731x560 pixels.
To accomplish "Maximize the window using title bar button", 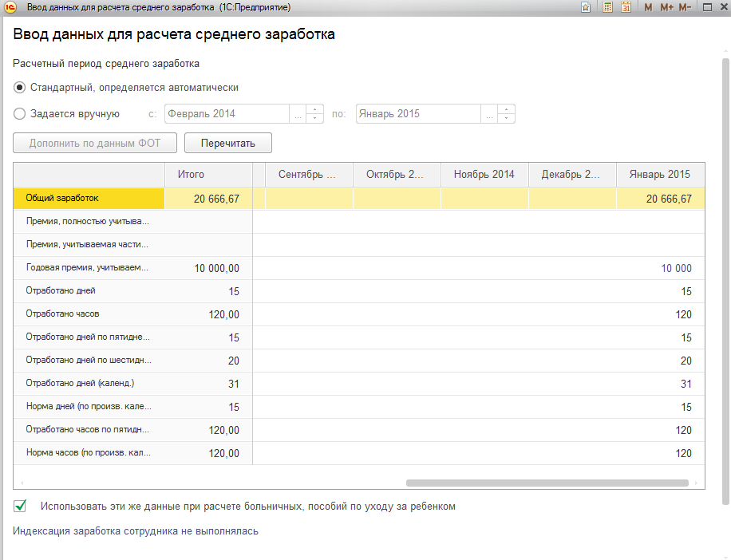I will 706,7.
